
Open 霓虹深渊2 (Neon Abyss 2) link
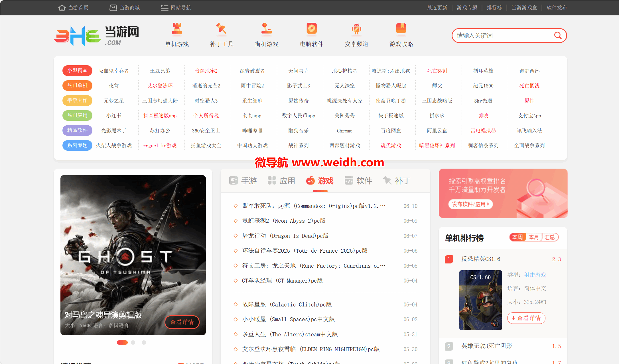click(x=284, y=221)
